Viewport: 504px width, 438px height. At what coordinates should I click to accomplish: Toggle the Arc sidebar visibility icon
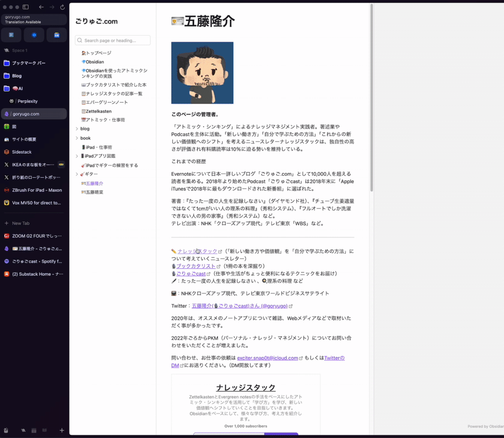tap(26, 7)
